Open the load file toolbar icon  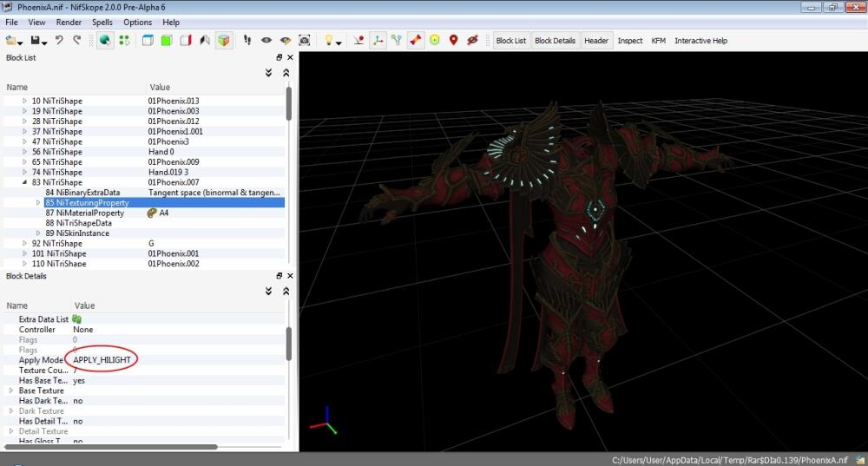coord(10,41)
